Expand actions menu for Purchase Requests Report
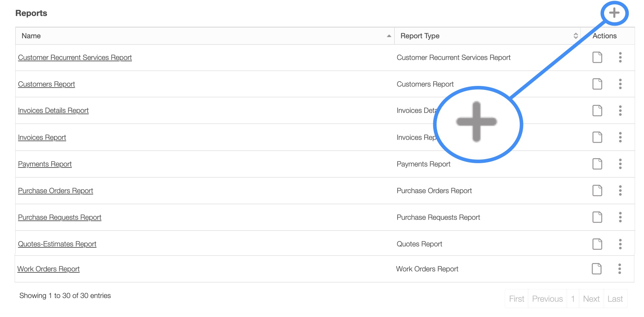 tap(620, 217)
